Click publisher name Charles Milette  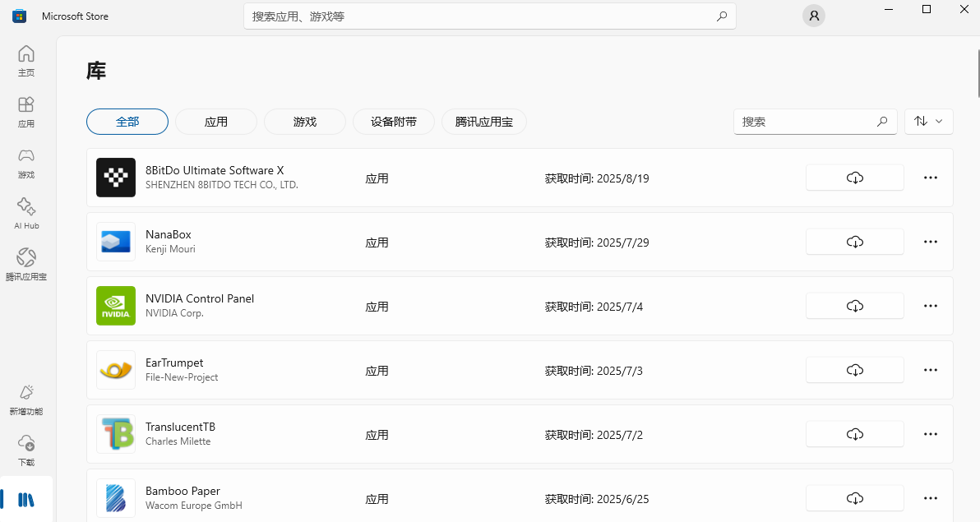(x=178, y=441)
